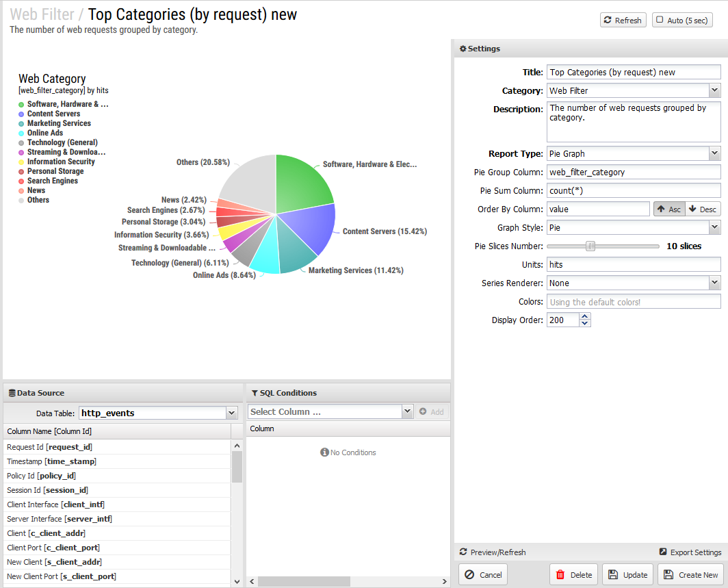Click the Display Order number field

562,320
